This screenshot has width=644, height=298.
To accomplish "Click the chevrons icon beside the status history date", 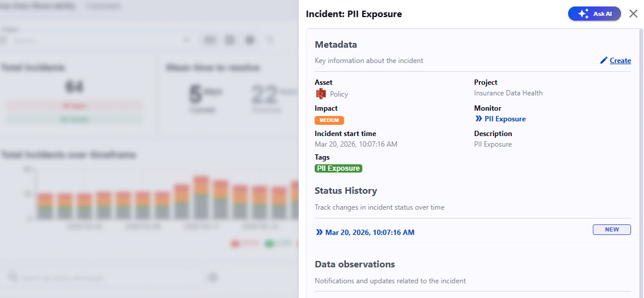I will (x=319, y=232).
